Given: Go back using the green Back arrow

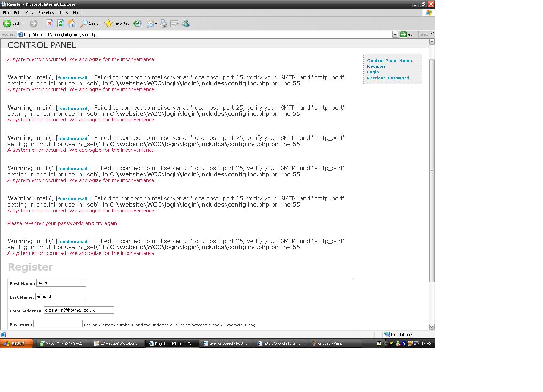Looking at the screenshot, I should coord(12,23).
